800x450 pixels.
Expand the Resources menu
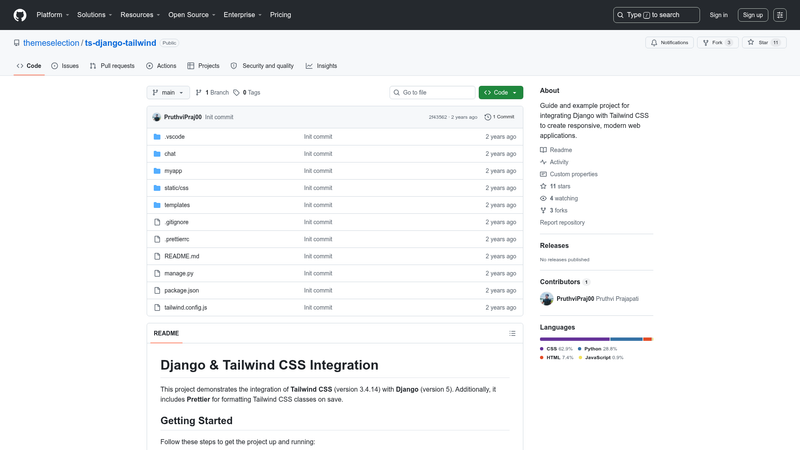pyautogui.click(x=140, y=15)
